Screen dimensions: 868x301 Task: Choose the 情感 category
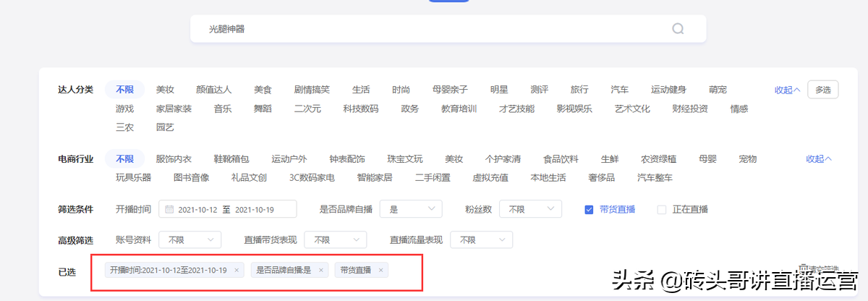coord(739,109)
